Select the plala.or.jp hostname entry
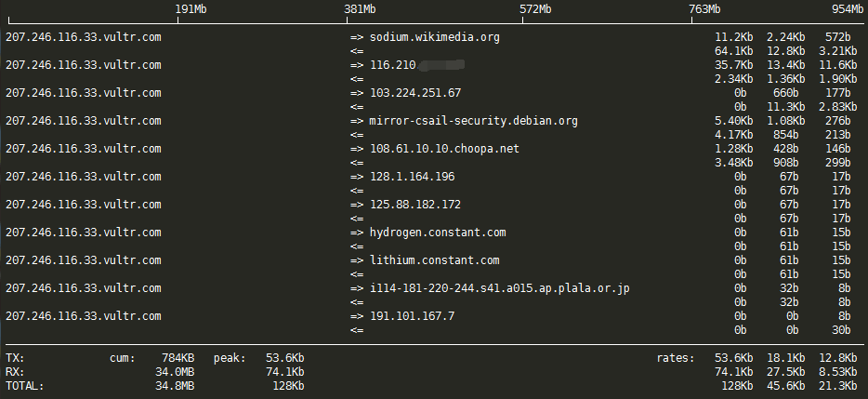Viewport: 868px width, 399px height. [x=500, y=288]
